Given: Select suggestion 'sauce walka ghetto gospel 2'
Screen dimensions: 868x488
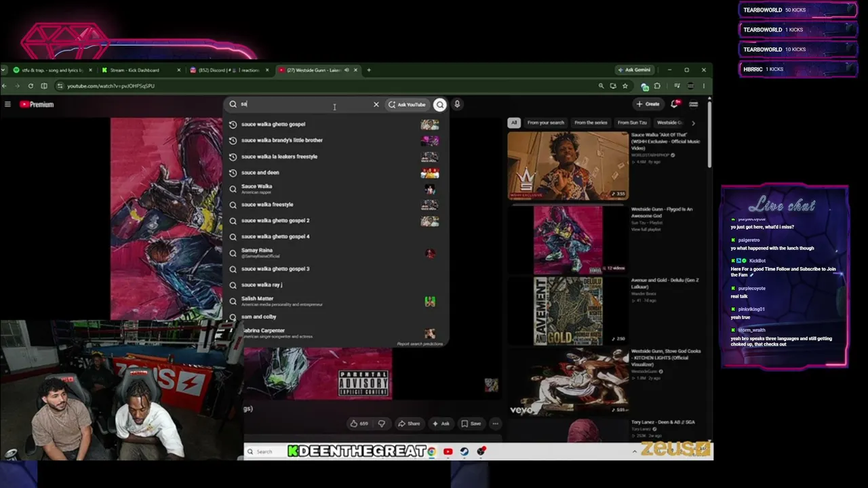Looking at the screenshot, I should coord(336,221).
